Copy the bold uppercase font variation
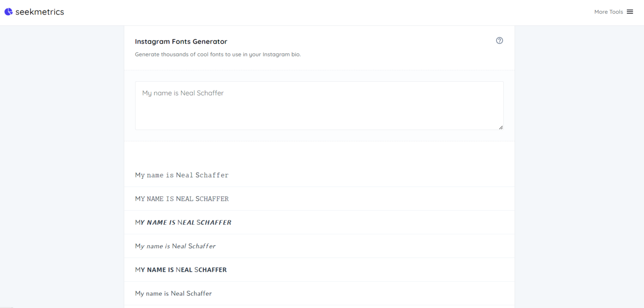Viewport: 644px width, 308px height. (181, 269)
